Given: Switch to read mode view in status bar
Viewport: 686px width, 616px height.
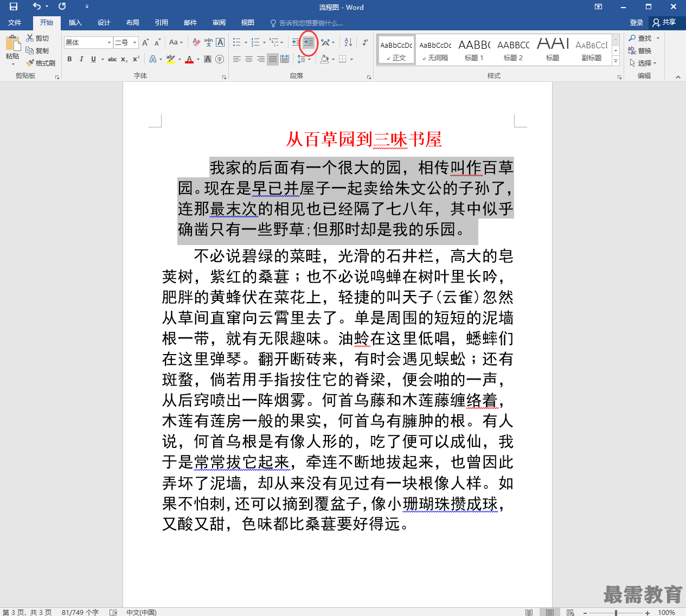Looking at the screenshot, I should pyautogui.click(x=529, y=612).
